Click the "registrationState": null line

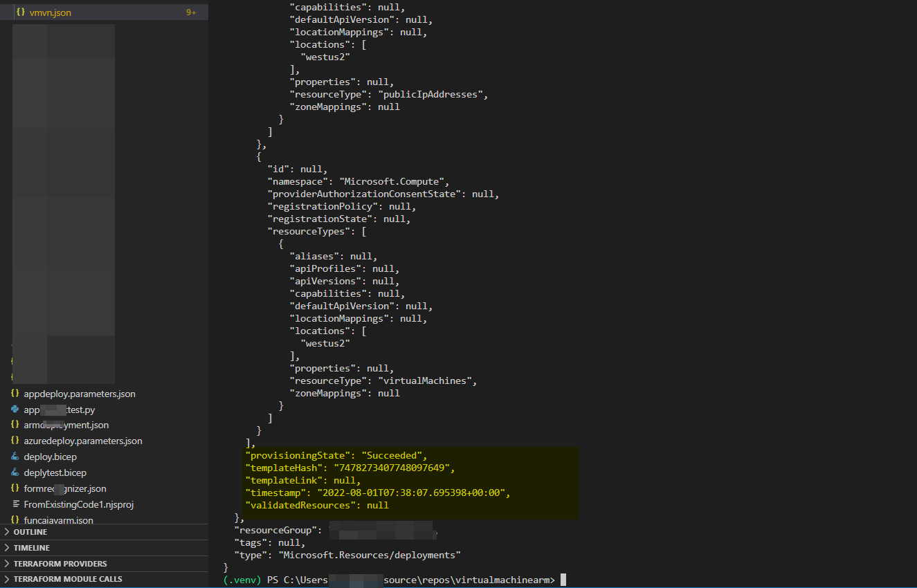tap(339, 219)
